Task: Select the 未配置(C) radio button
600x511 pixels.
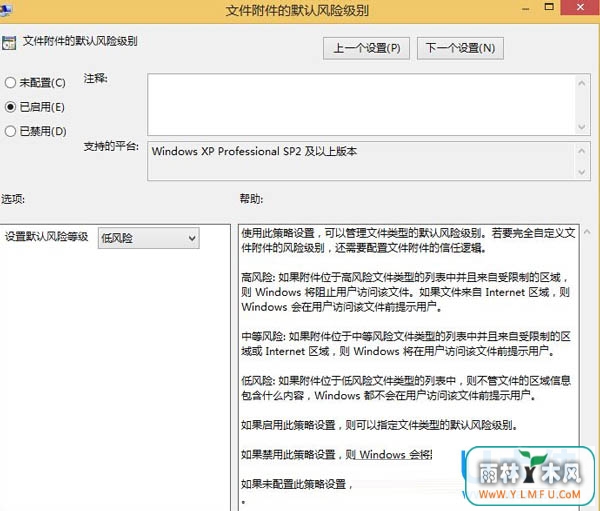Action: click(x=10, y=82)
